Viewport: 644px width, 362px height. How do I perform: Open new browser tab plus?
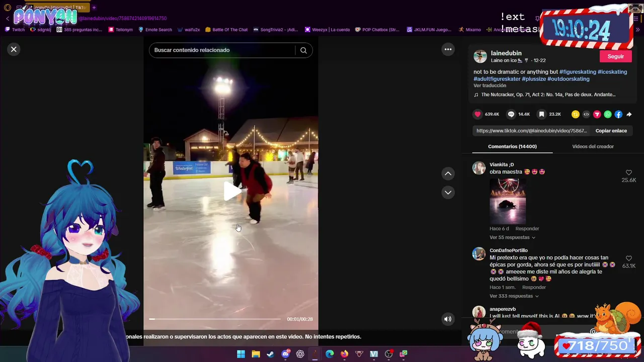click(x=94, y=8)
